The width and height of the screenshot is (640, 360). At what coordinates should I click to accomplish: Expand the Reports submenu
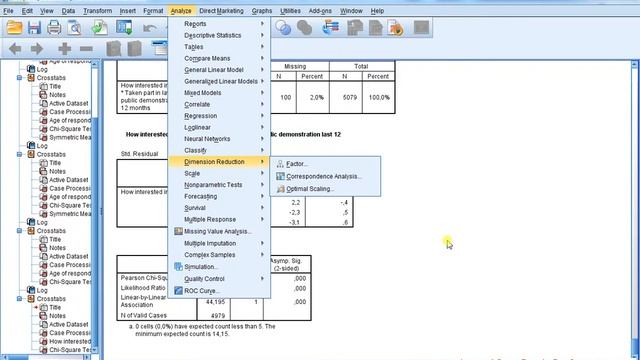(x=219, y=24)
